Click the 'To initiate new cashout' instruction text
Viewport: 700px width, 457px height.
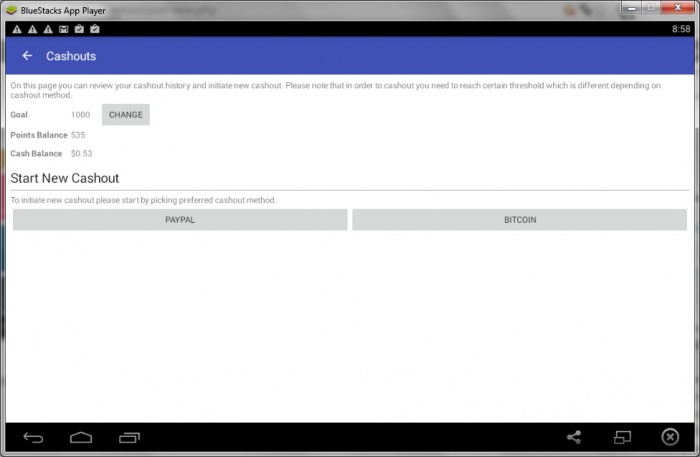(143, 200)
